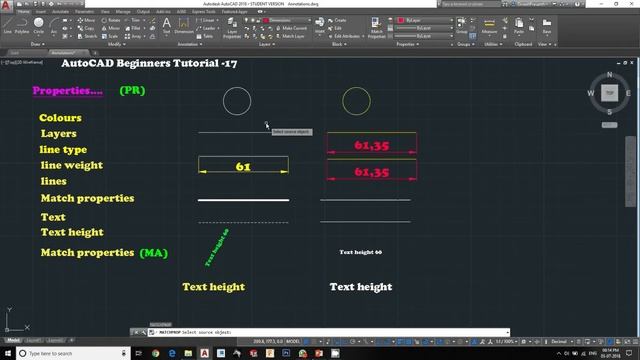Click the Array tool
Viewport: 640px width, 360px height.
tap(133, 36)
